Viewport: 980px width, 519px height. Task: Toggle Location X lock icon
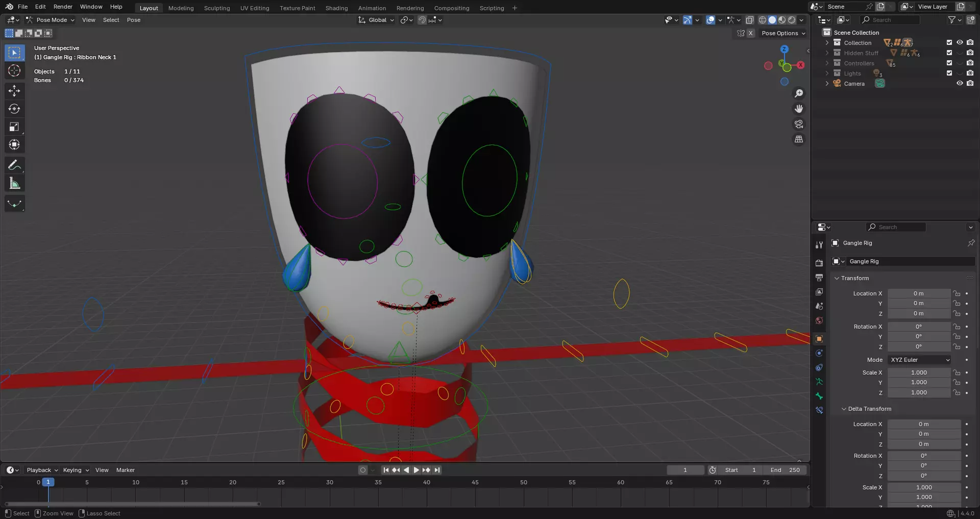957,293
